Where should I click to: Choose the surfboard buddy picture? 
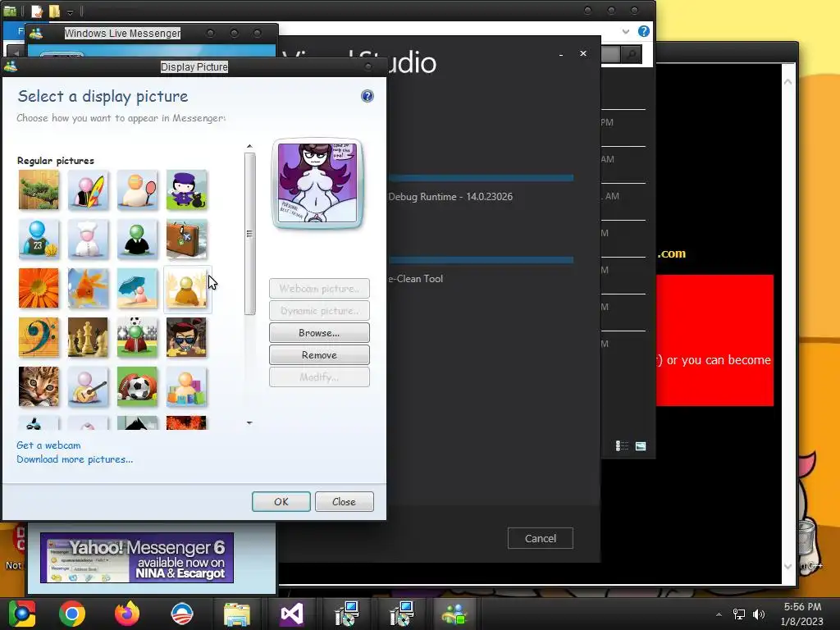[88, 189]
